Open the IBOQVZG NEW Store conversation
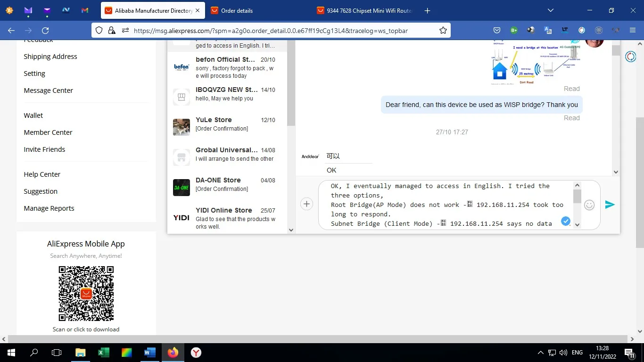This screenshot has height=362, width=644. [x=227, y=97]
